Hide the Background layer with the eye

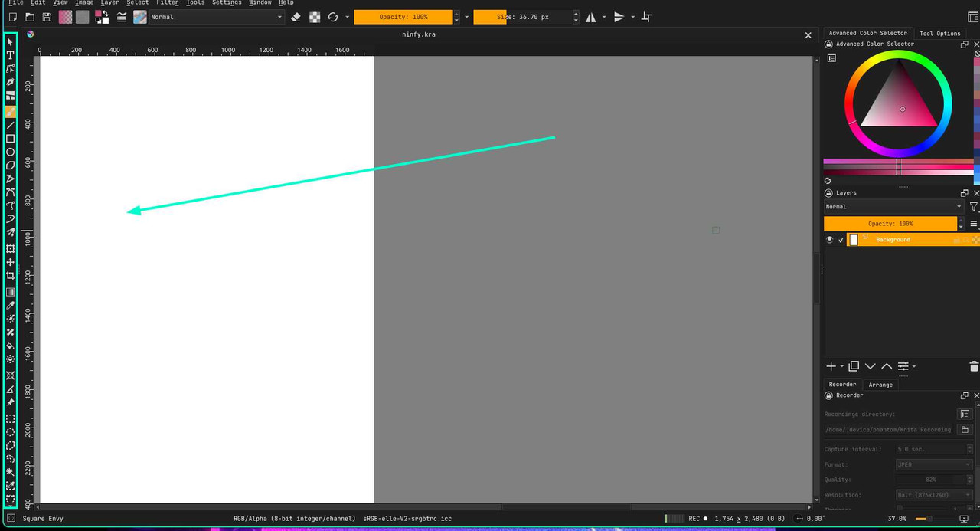(x=829, y=240)
